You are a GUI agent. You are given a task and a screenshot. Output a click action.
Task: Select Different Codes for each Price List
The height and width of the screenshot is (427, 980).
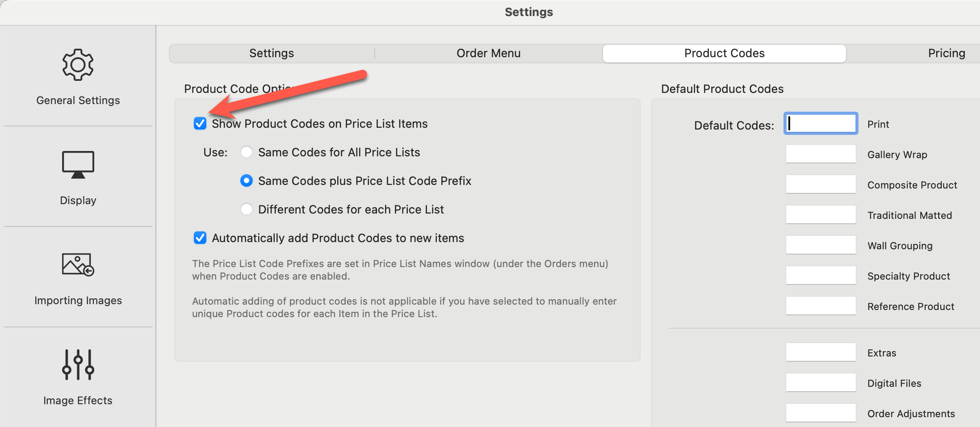click(247, 209)
